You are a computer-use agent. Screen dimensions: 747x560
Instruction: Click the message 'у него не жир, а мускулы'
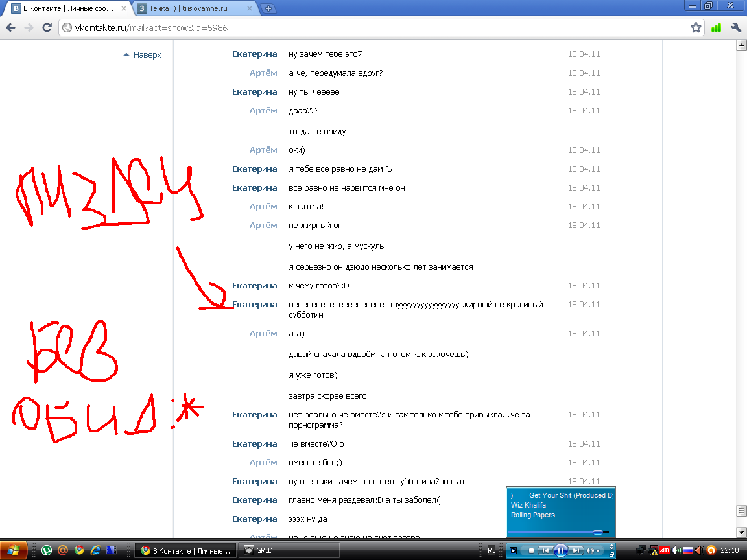pos(337,246)
